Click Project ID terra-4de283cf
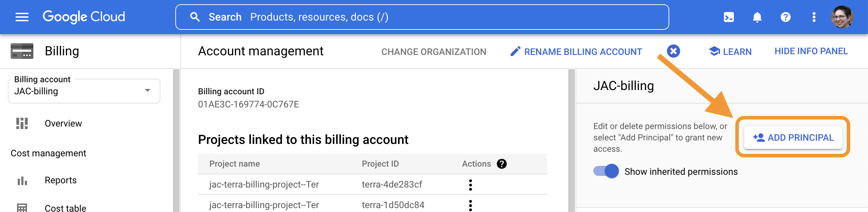This screenshot has height=212, width=868. pyautogui.click(x=392, y=184)
